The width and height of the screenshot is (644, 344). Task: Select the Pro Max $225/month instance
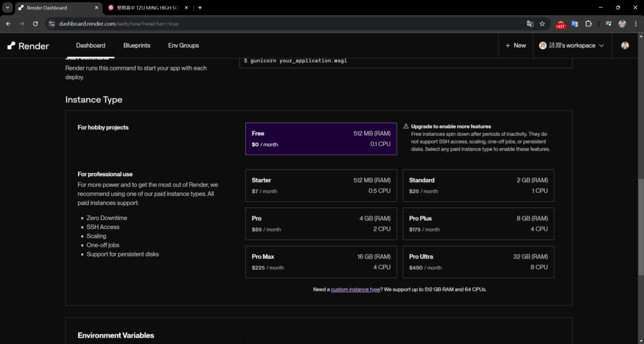[321, 262]
